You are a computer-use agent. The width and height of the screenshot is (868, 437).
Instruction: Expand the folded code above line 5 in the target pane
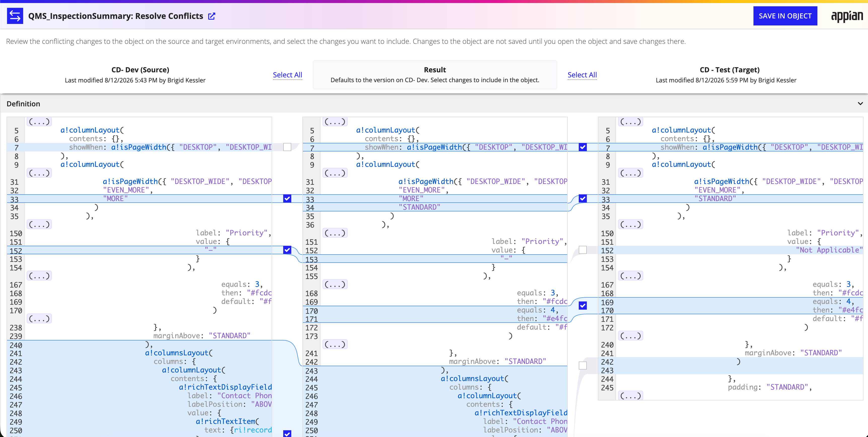(x=630, y=121)
